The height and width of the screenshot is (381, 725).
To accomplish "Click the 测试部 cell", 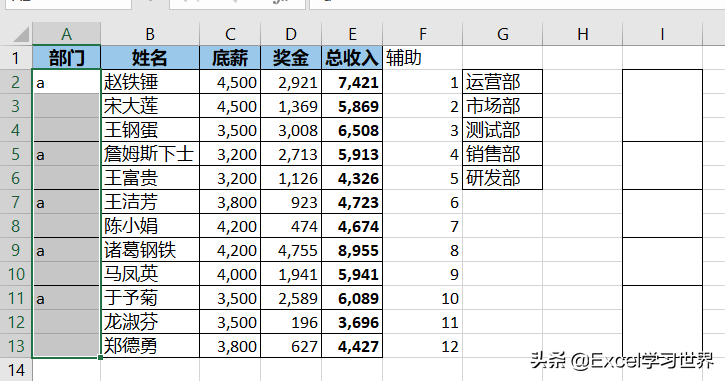I will 503,130.
